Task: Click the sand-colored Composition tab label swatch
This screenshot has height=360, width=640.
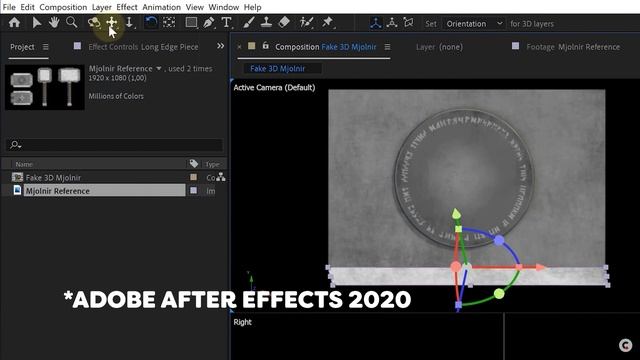Action: tap(251, 46)
